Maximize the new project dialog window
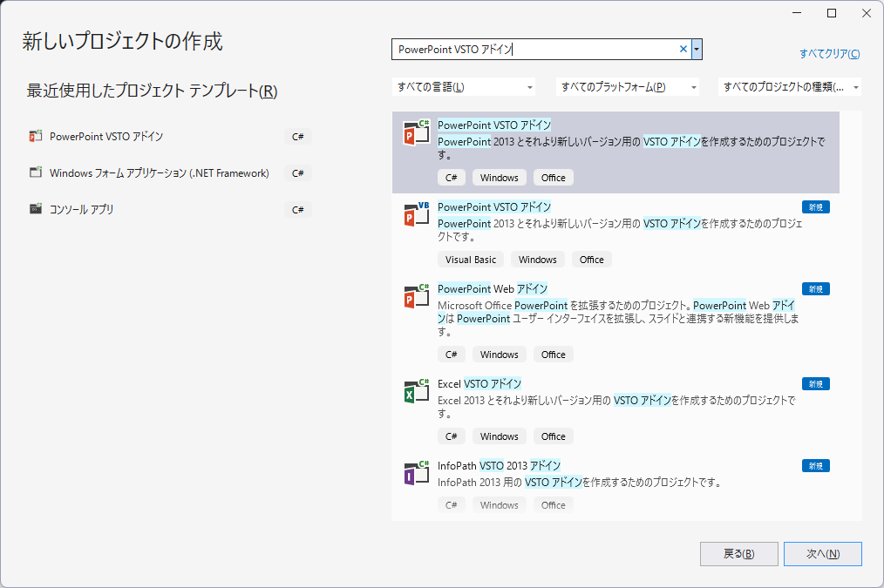 832,13
